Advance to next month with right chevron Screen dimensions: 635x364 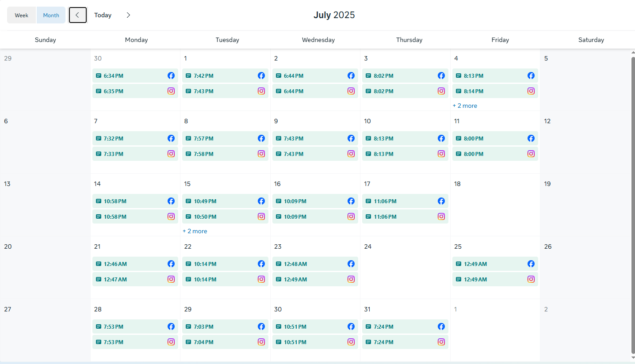tap(128, 15)
